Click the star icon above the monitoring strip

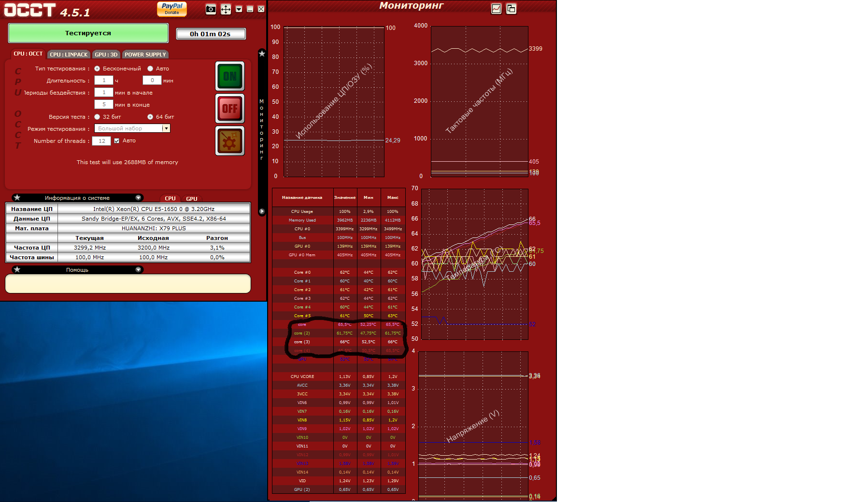point(262,54)
